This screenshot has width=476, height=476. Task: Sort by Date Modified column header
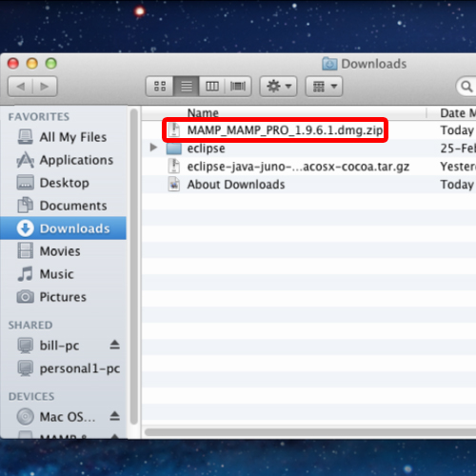(x=458, y=113)
